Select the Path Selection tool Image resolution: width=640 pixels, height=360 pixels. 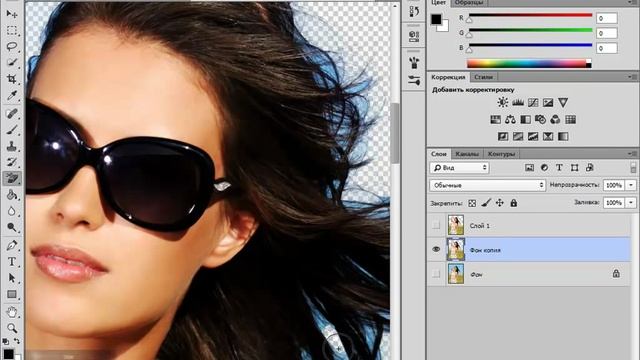click(11, 278)
